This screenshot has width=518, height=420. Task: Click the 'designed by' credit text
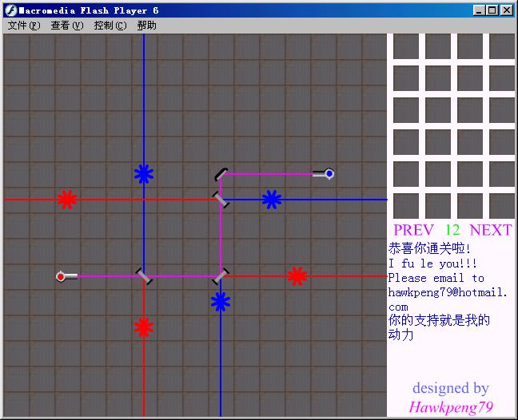tap(451, 388)
